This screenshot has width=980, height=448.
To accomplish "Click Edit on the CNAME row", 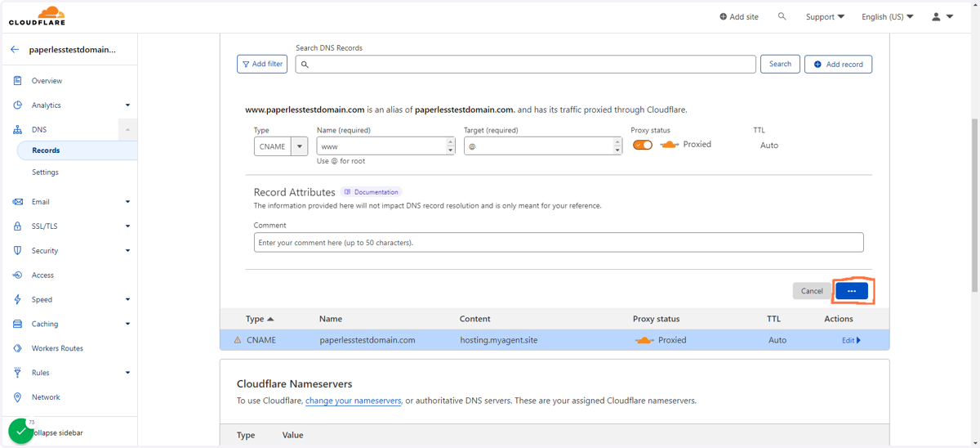I will 851,340.
